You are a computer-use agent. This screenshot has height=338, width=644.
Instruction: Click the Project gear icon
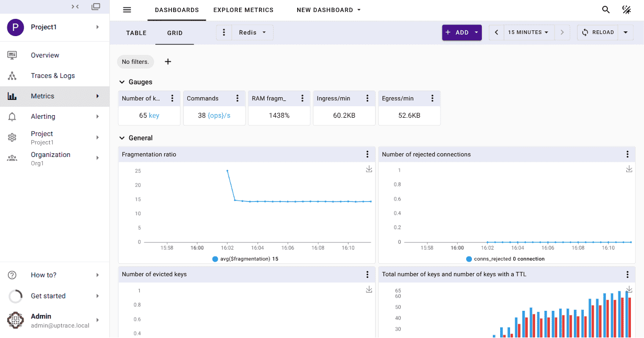tap(12, 138)
